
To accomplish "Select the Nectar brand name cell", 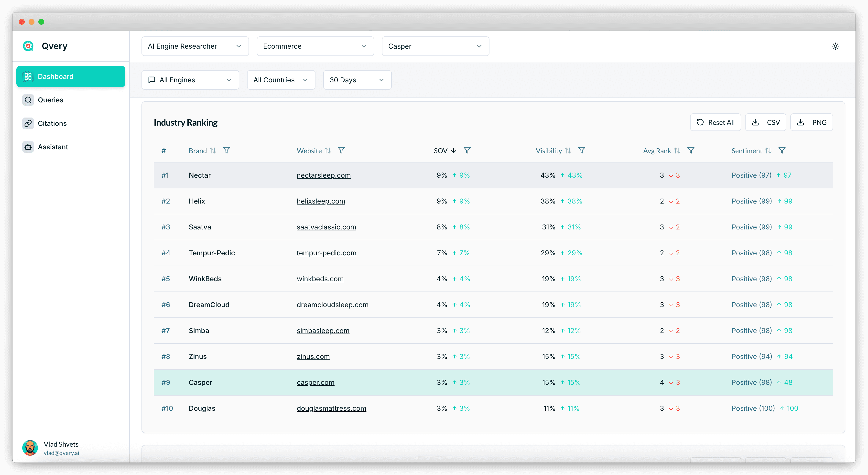I will pyautogui.click(x=200, y=175).
